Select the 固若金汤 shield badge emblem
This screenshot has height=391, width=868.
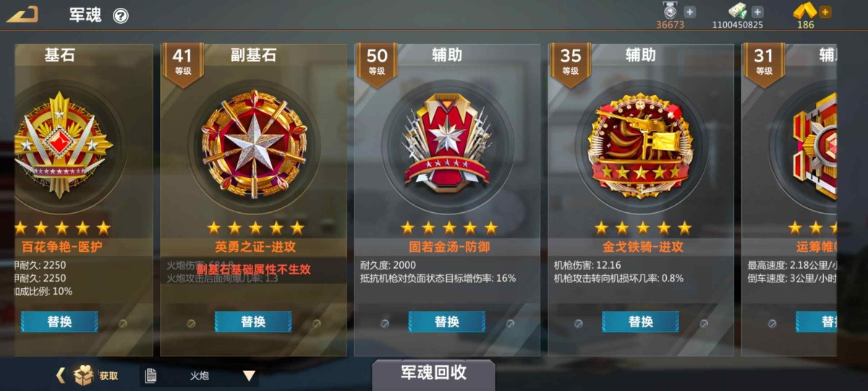pyautogui.click(x=447, y=143)
